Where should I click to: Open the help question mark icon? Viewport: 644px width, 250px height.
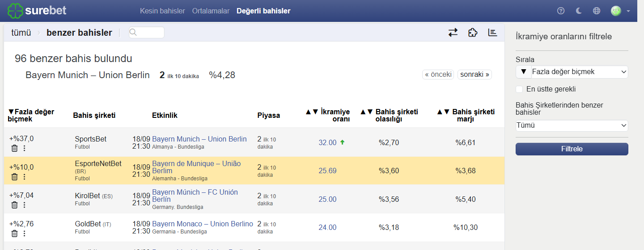[561, 11]
